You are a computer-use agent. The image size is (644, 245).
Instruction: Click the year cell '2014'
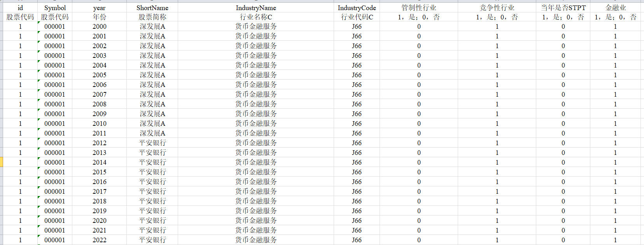(x=99, y=162)
